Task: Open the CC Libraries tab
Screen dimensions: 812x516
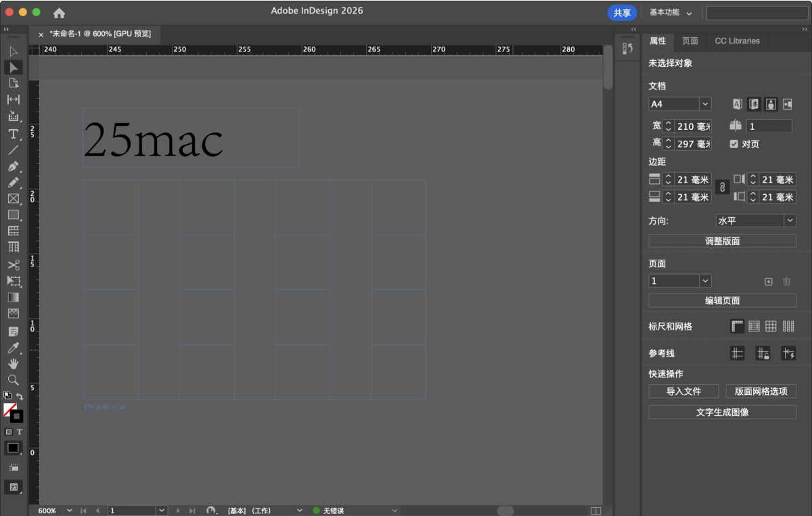Action: tap(737, 41)
